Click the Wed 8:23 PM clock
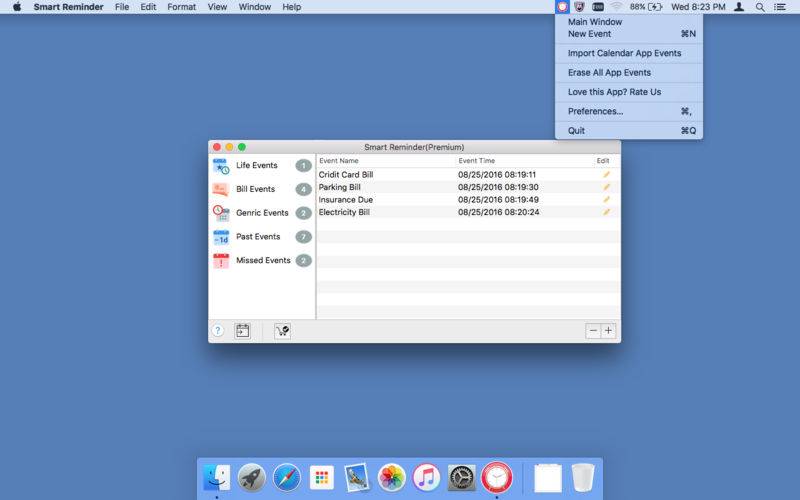 tap(698, 7)
